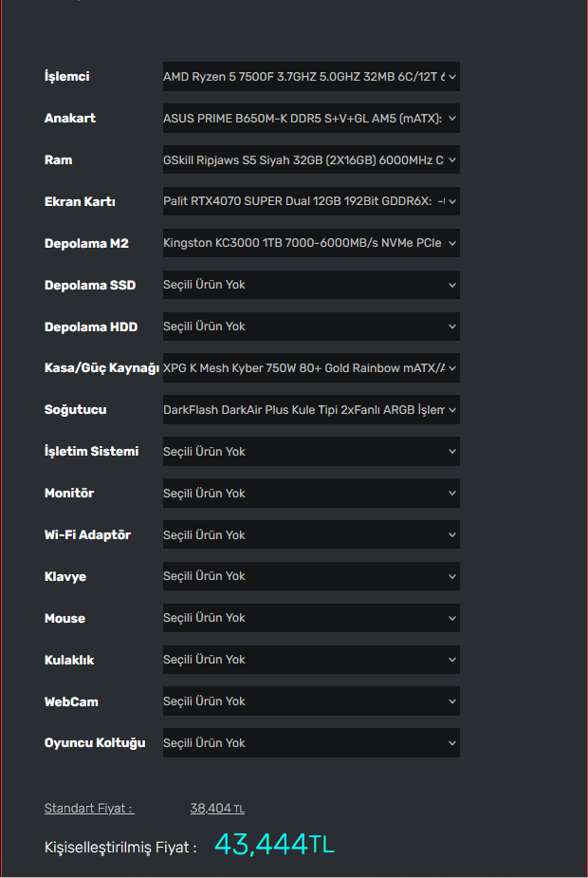Open the Kulaklık headset dropdown

click(311, 660)
